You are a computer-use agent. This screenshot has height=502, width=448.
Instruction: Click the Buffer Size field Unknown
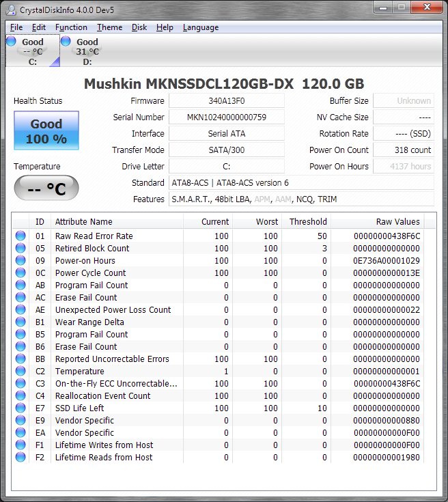[404, 101]
